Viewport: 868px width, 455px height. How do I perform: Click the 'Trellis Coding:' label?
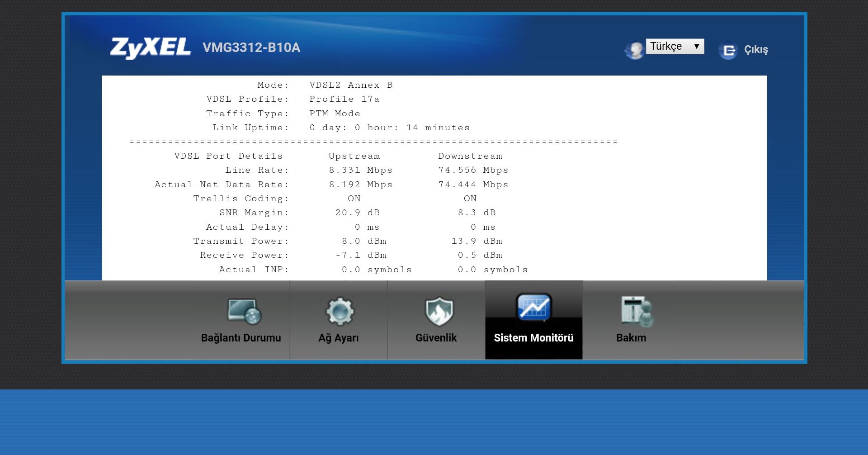(241, 199)
